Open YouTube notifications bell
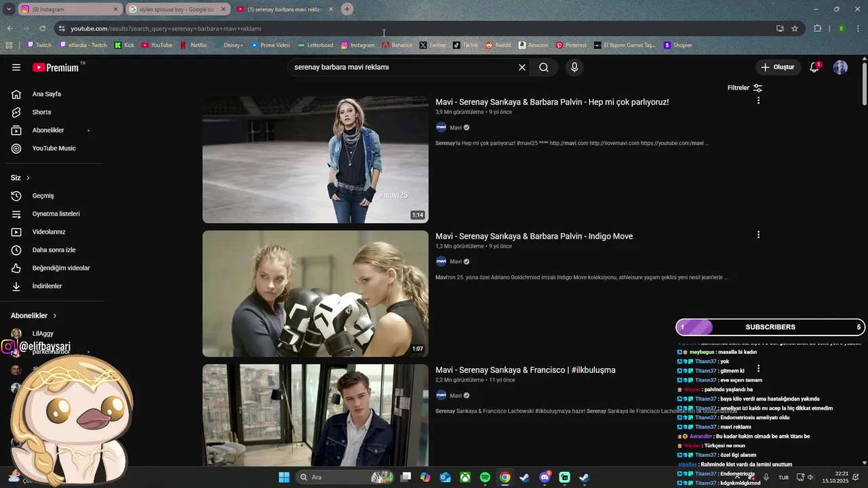The image size is (868, 488). pos(814,67)
